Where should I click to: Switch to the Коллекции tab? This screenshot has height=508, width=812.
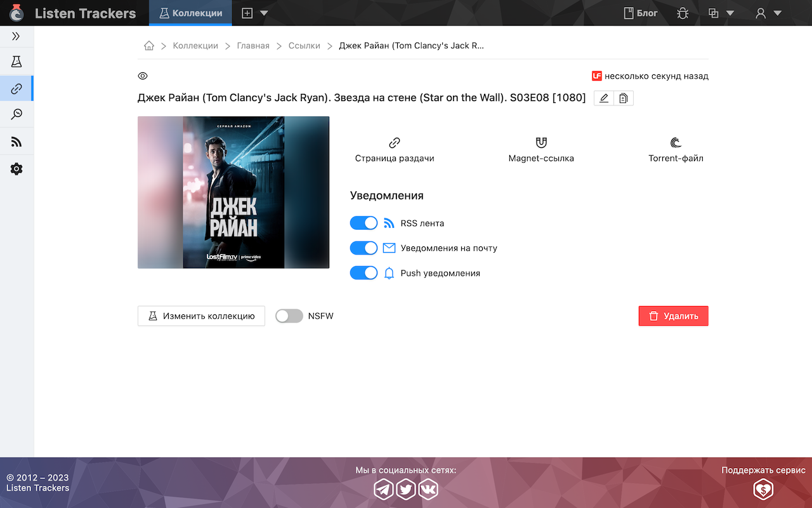click(x=190, y=12)
